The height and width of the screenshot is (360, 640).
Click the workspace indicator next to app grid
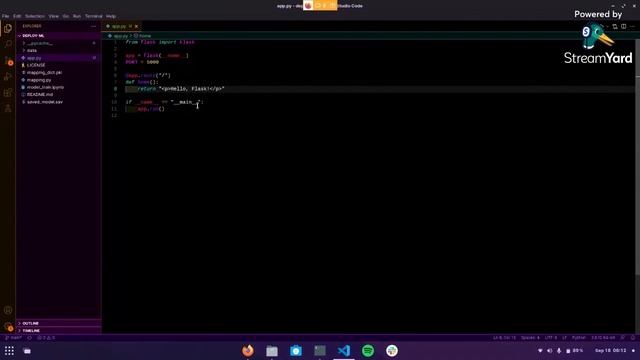coord(27,351)
